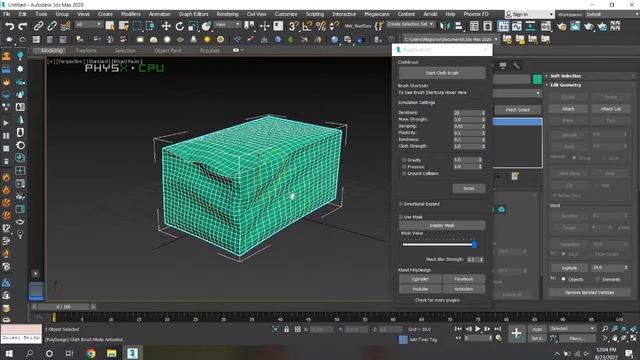Open the Workspaces Default dropdown
Image resolution: width=640 pixels, height=360 pixels.
pyautogui.click(x=612, y=14)
